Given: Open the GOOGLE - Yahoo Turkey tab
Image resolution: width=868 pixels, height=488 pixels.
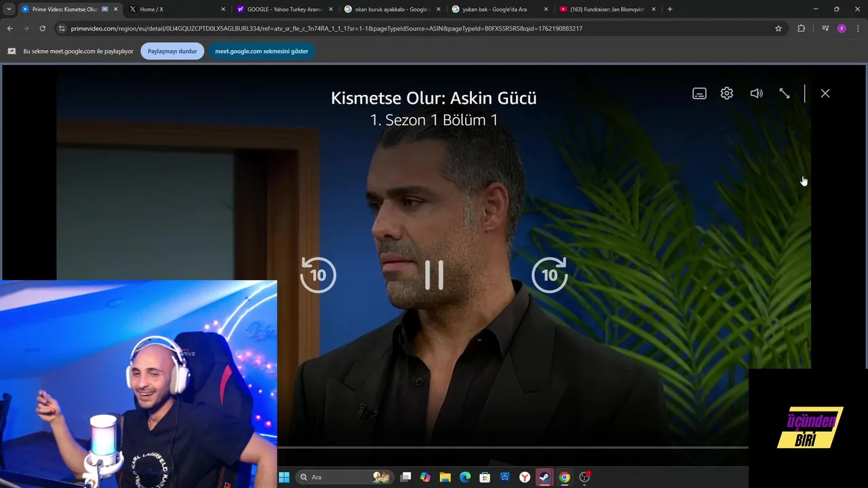Looking at the screenshot, I should coord(283,9).
